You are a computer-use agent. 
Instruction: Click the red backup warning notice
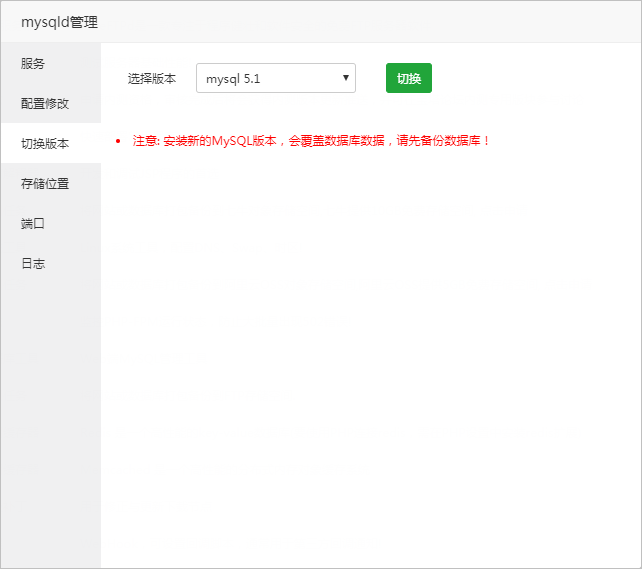(312, 141)
